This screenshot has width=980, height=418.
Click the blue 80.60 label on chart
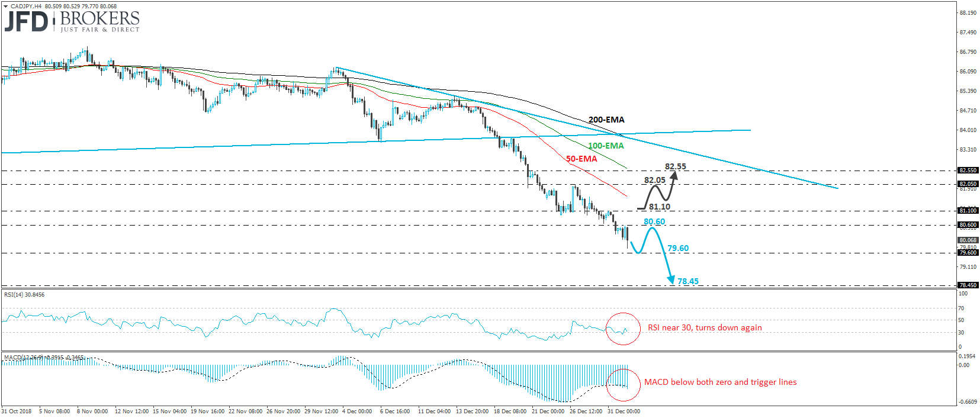(x=654, y=221)
